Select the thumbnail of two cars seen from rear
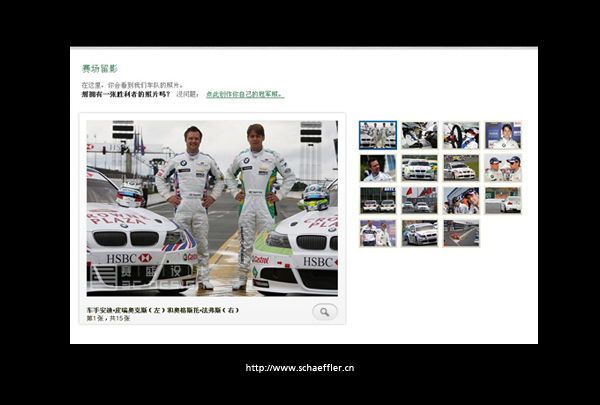 (x=378, y=200)
